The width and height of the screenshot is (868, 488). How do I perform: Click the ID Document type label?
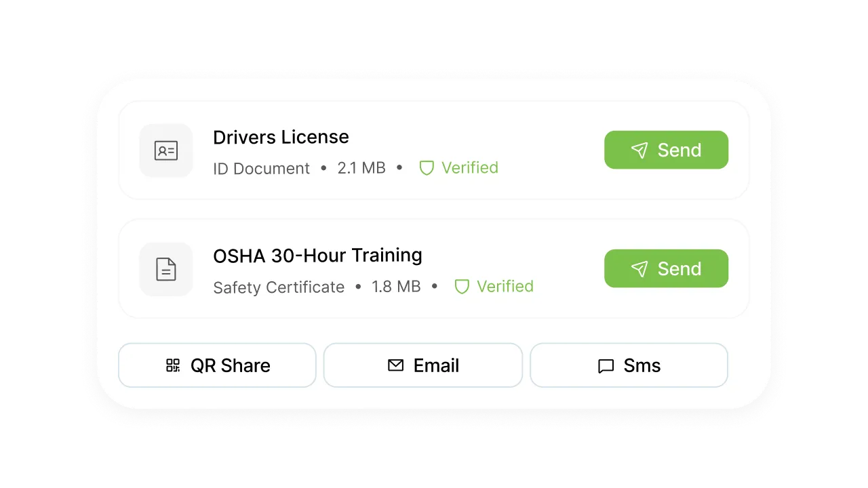(x=261, y=168)
